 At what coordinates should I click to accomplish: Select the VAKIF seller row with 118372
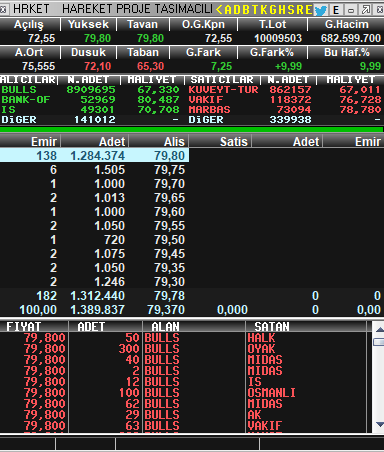tap(285, 100)
